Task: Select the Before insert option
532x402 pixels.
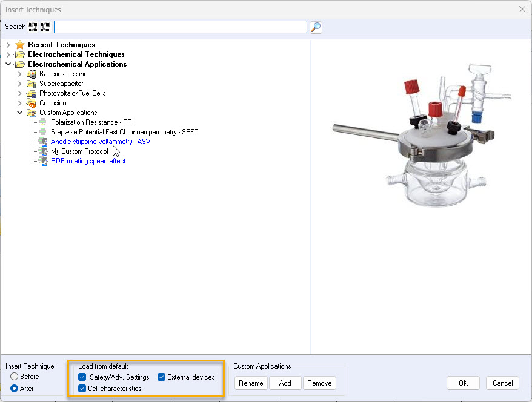Action: [x=14, y=377]
